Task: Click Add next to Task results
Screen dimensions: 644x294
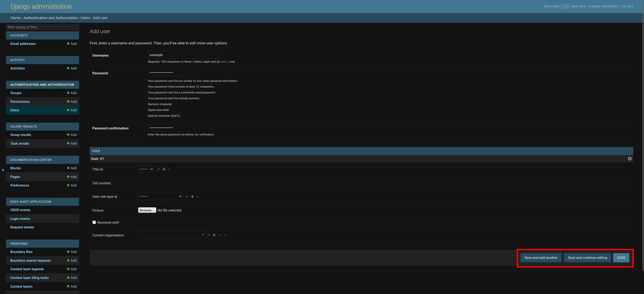Action: coord(72,143)
